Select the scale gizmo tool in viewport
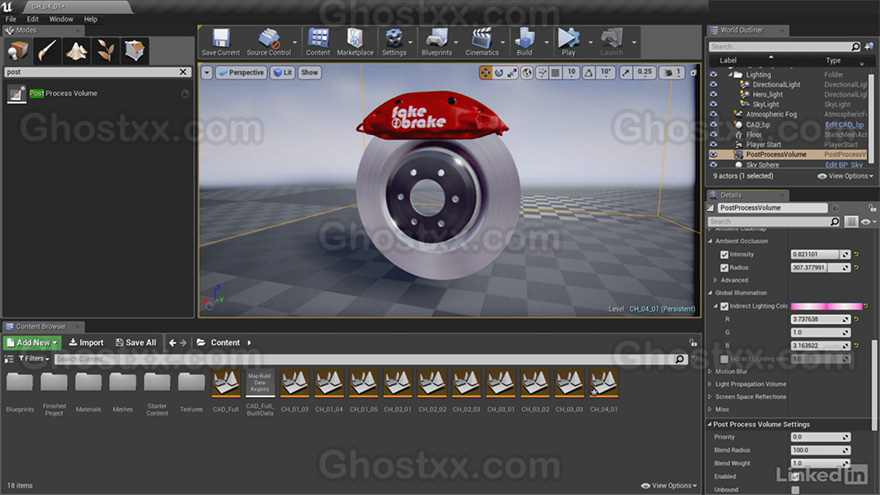This screenshot has width=880, height=495. point(512,72)
